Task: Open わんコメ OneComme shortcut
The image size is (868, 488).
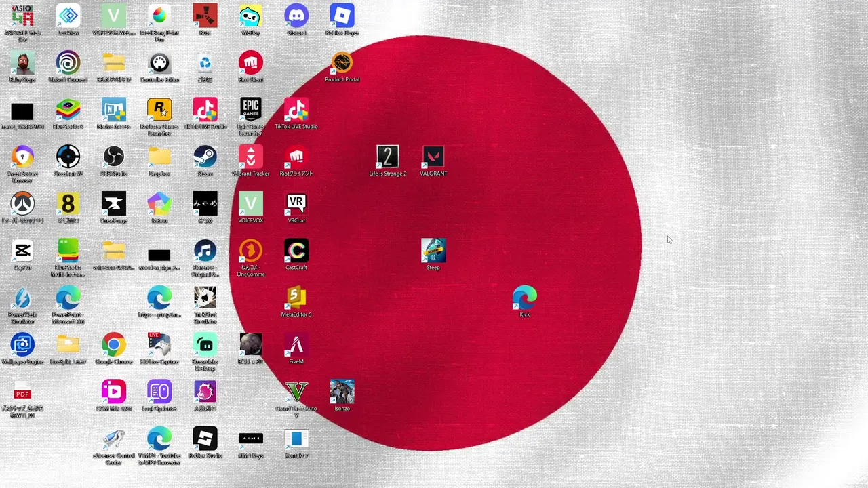Action: [x=251, y=251]
